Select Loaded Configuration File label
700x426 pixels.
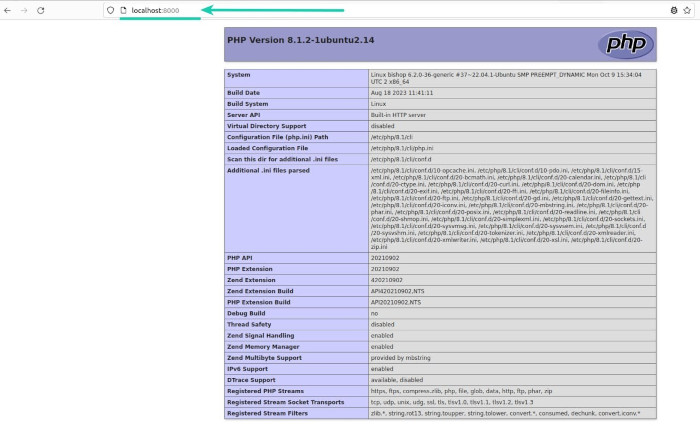coord(267,148)
